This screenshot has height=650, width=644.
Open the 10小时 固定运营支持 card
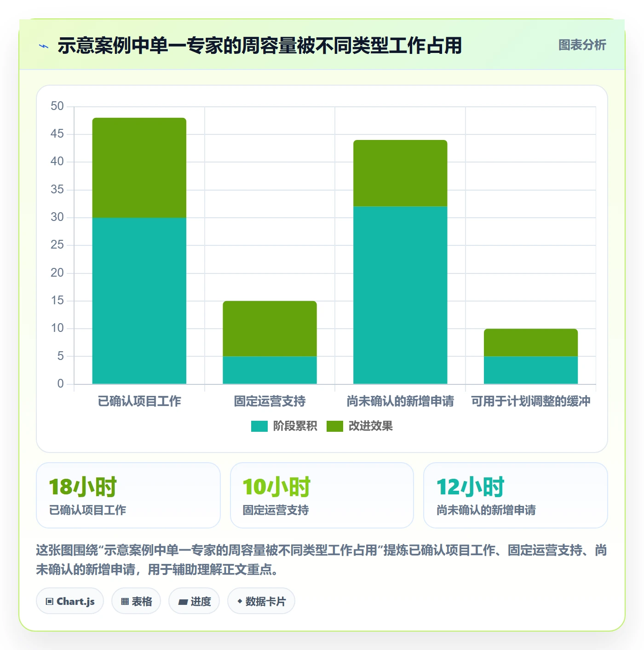(322, 495)
